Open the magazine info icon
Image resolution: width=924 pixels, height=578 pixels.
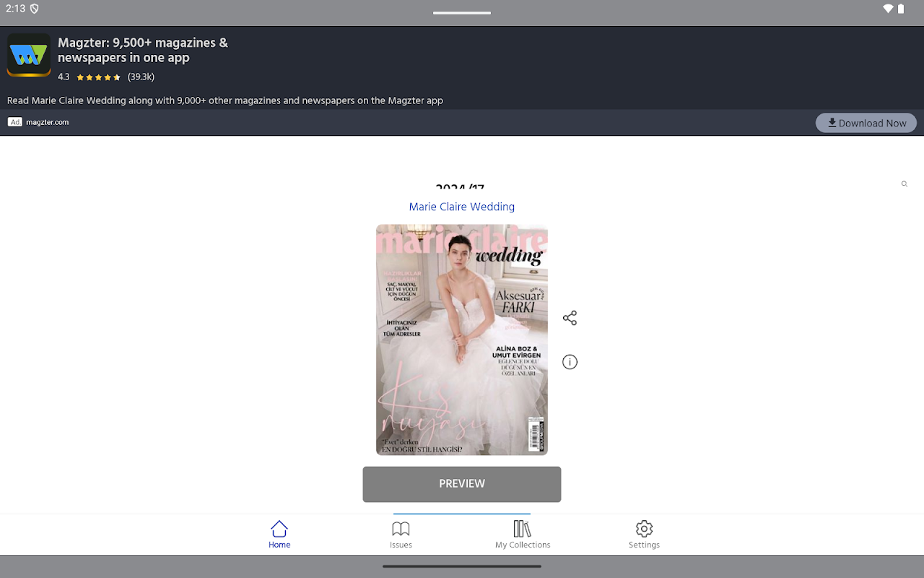coord(570,362)
